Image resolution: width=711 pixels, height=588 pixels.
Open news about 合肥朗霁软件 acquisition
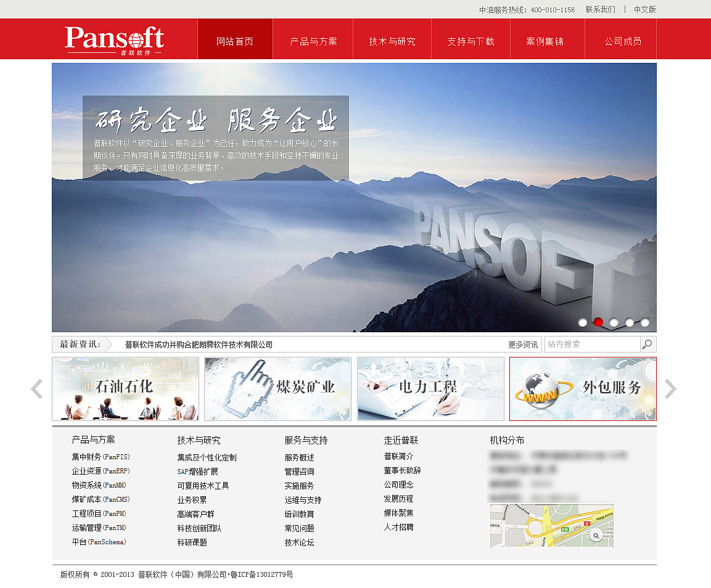tap(199, 345)
